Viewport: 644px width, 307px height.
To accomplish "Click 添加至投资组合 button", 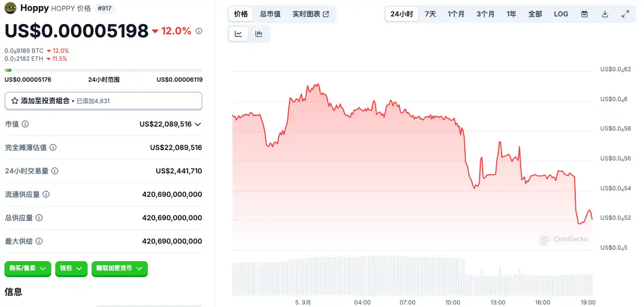I will point(104,101).
